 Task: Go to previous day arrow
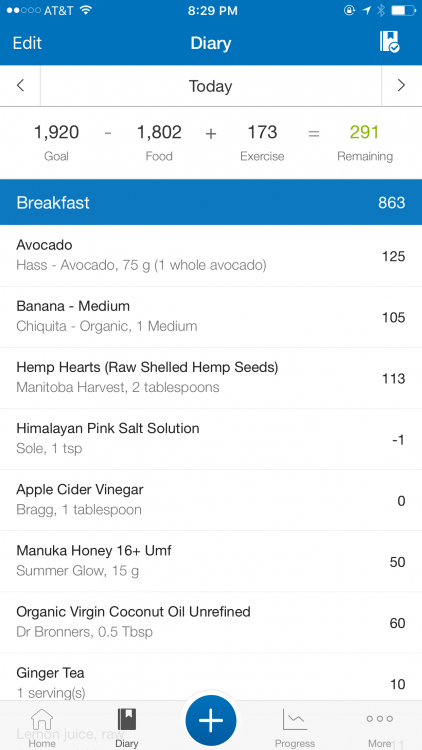pos(20,86)
